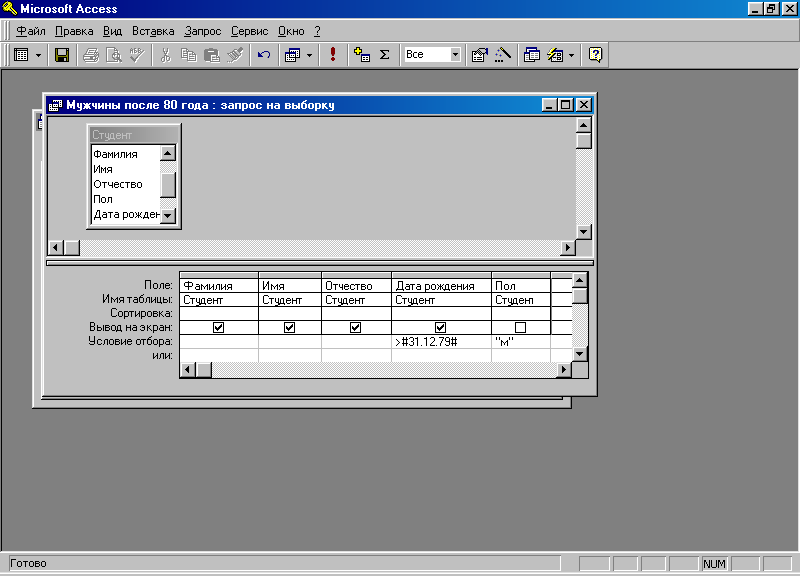Click the design grid horizontal scroll right arrow
The width and height of the screenshot is (800, 576).
[564, 369]
